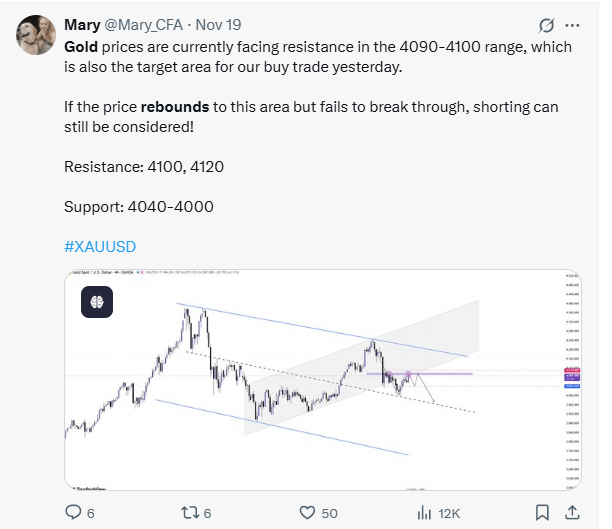This screenshot has width=612, height=529.
Task: Like the post with the heart icon
Action: [308, 512]
